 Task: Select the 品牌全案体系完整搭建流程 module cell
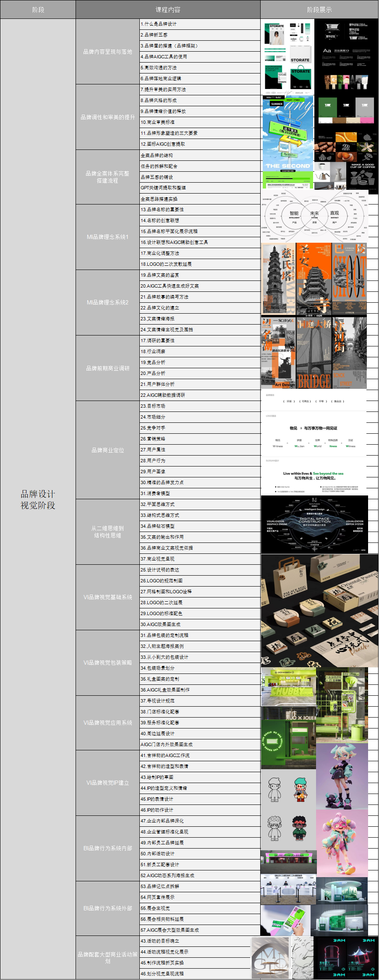pos(107,177)
